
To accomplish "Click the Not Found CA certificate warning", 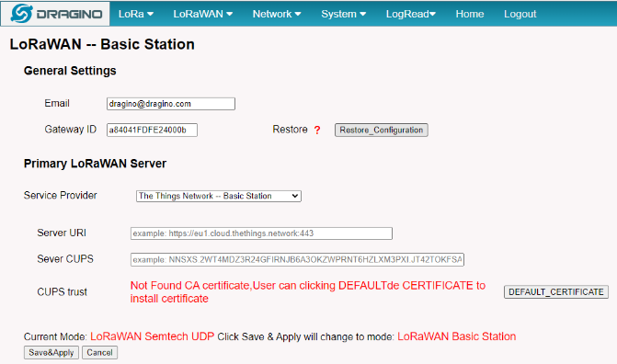I will click(x=308, y=292).
